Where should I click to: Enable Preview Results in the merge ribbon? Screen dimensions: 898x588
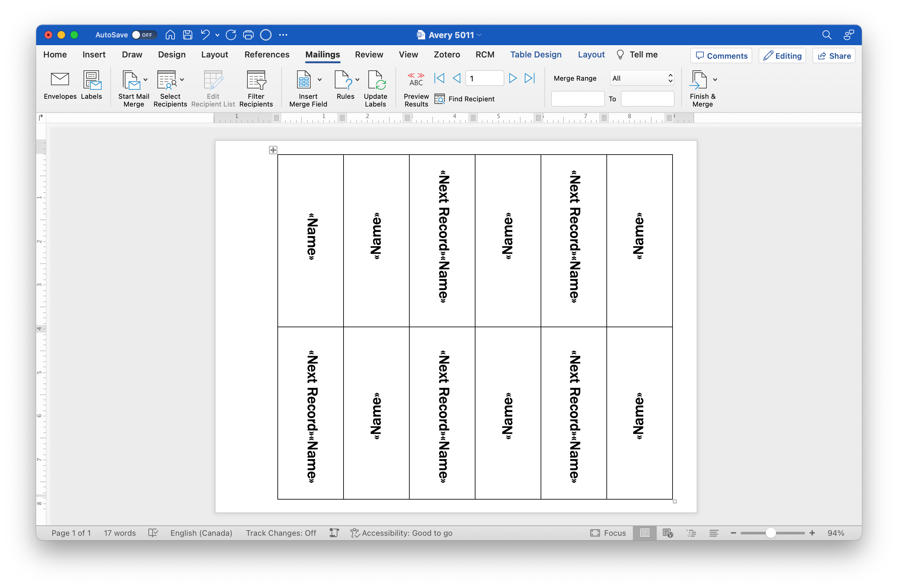[415, 87]
